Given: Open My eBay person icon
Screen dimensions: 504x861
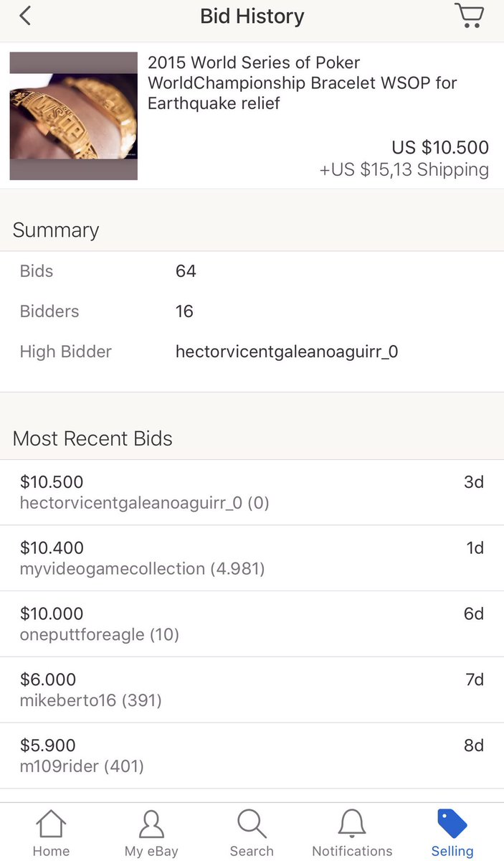Looking at the screenshot, I should point(151,824).
